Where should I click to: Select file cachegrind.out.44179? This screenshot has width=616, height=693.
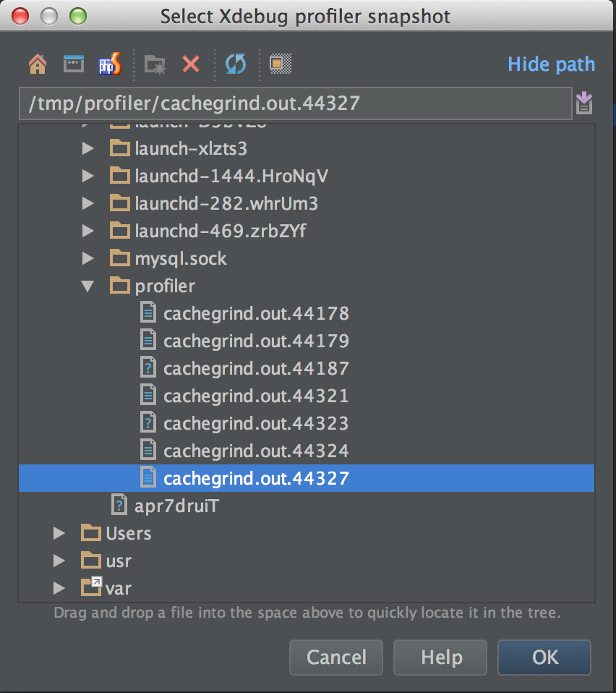pos(256,341)
